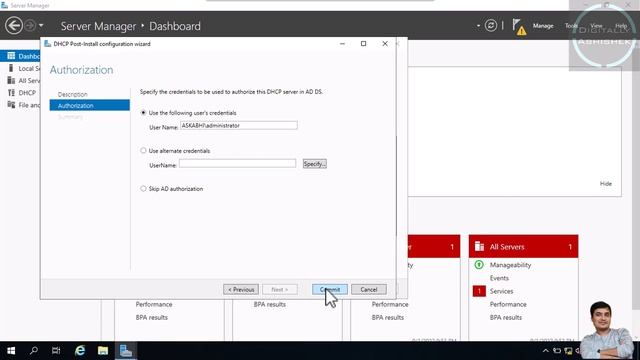Click Server Manager taskbar icon
640x360 pixels.
tap(126, 351)
